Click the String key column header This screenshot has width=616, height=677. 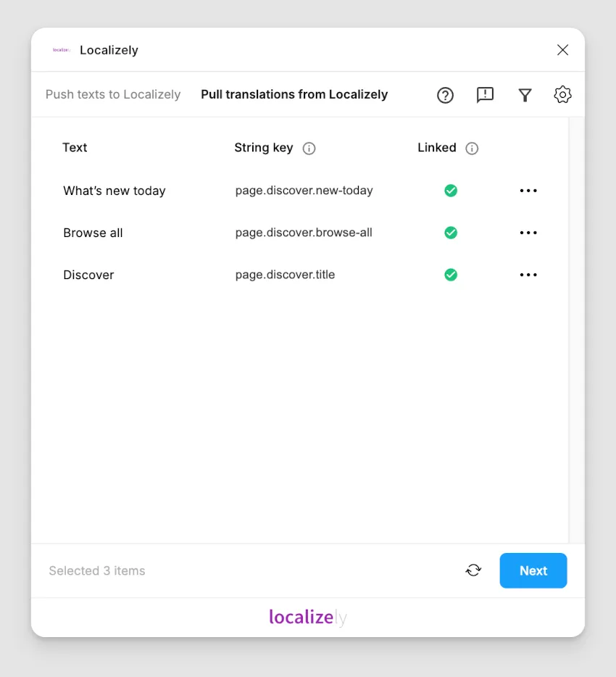pos(263,148)
